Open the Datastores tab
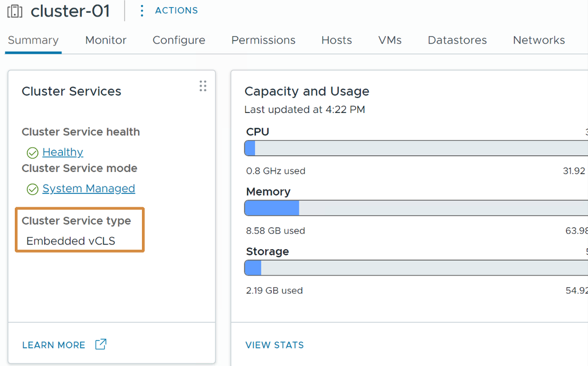 (x=457, y=40)
